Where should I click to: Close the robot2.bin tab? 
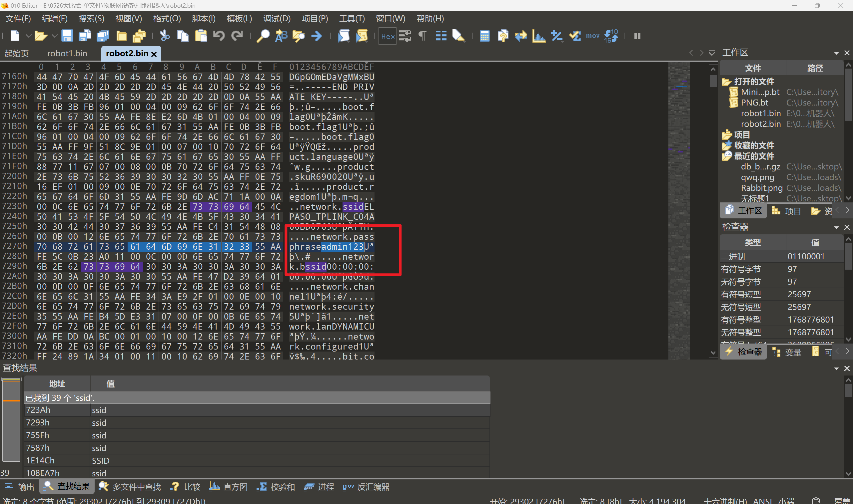click(154, 54)
